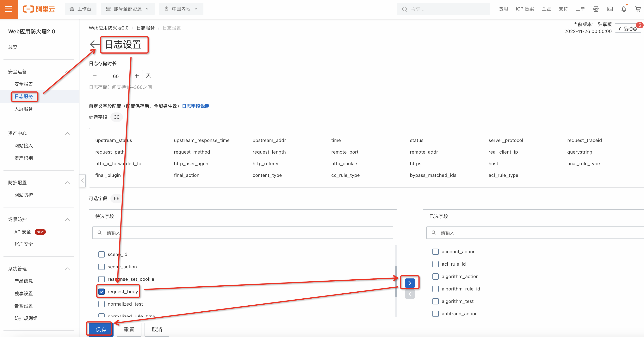This screenshot has width=644, height=337.
Task: Open the notification bell
Action: click(x=624, y=9)
